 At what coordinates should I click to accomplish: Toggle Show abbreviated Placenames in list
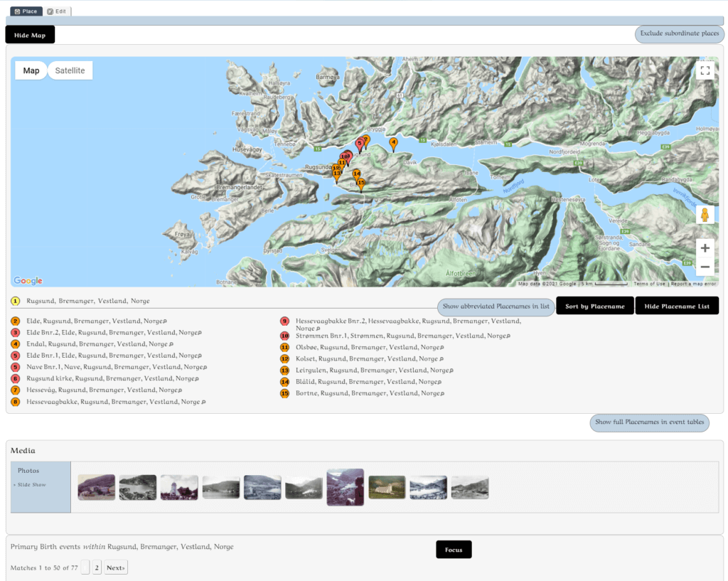[496, 307]
